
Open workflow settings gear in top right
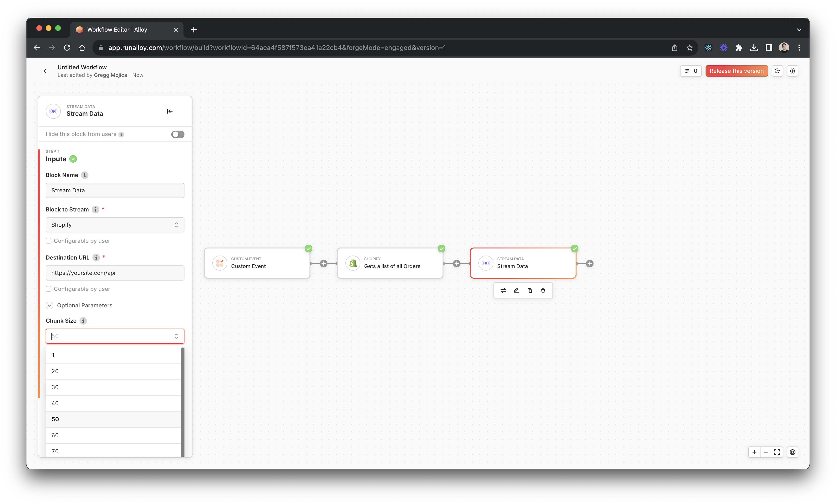pyautogui.click(x=792, y=71)
